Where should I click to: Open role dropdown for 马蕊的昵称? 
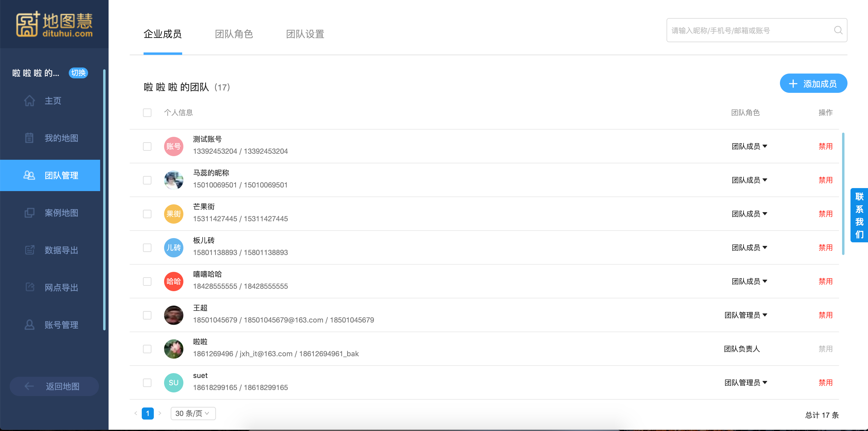pyautogui.click(x=749, y=180)
